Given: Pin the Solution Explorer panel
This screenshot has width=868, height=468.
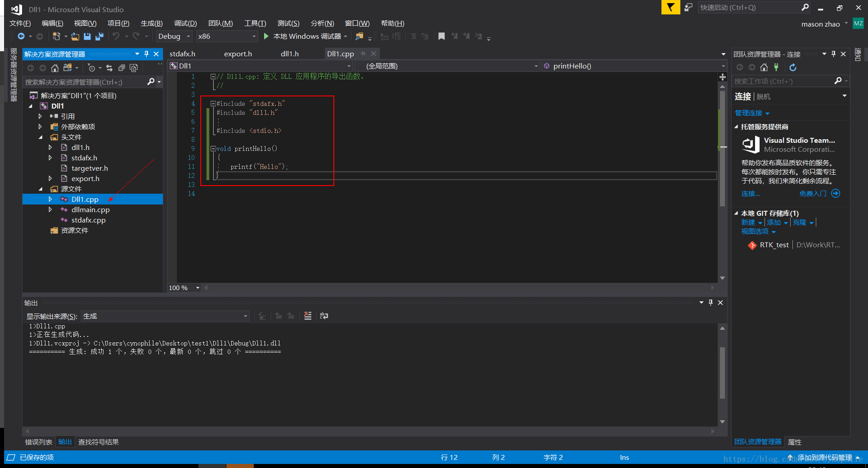Looking at the screenshot, I should (x=146, y=54).
